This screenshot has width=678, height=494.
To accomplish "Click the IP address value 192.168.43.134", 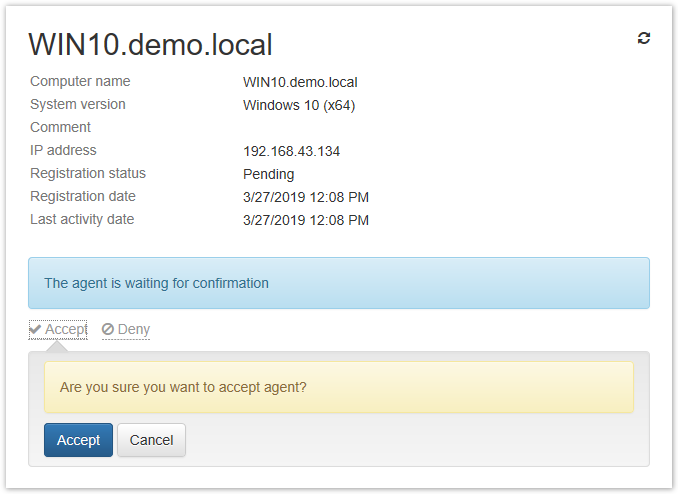I will (x=291, y=151).
